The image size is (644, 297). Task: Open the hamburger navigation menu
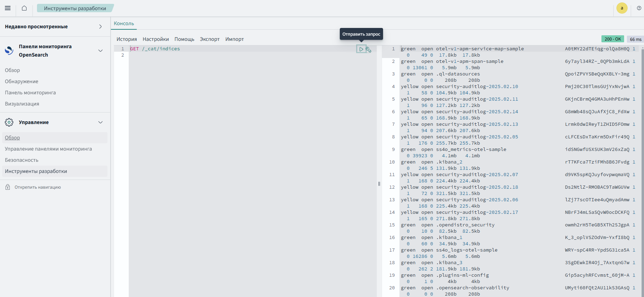click(8, 8)
